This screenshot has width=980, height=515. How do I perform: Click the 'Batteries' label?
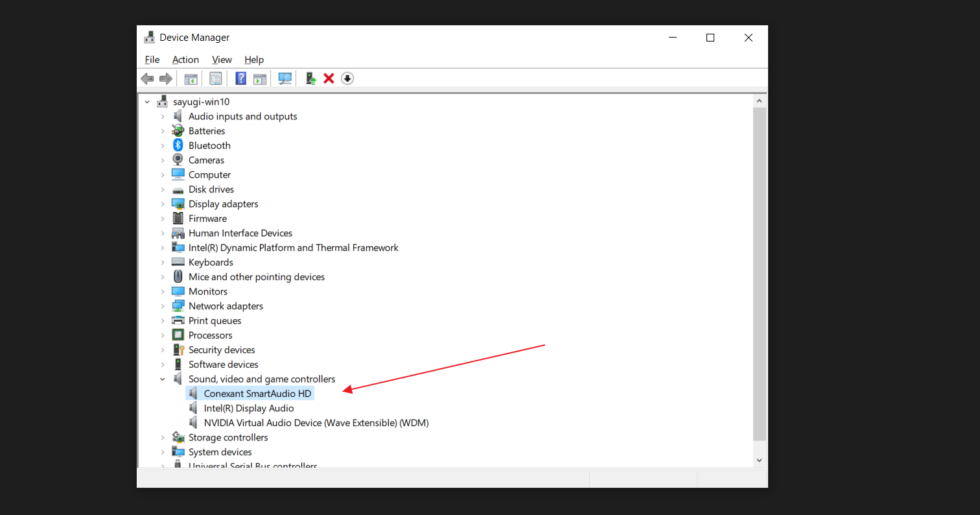[x=207, y=131]
